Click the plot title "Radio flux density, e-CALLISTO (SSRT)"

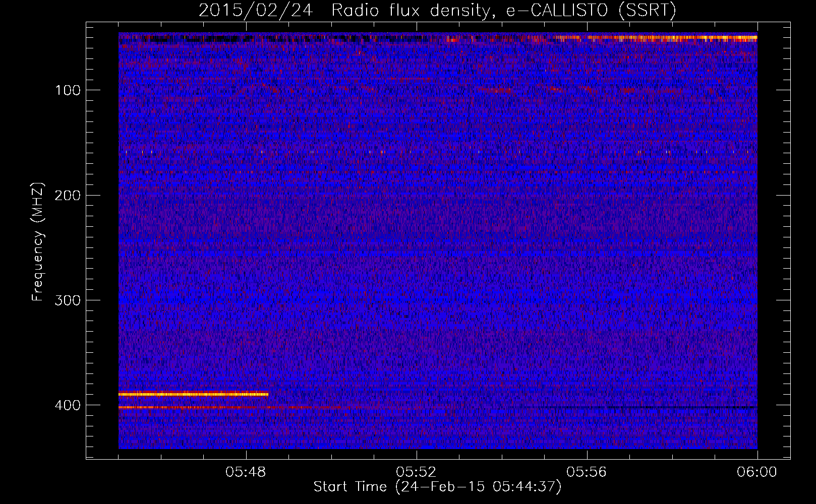pyautogui.click(x=503, y=11)
